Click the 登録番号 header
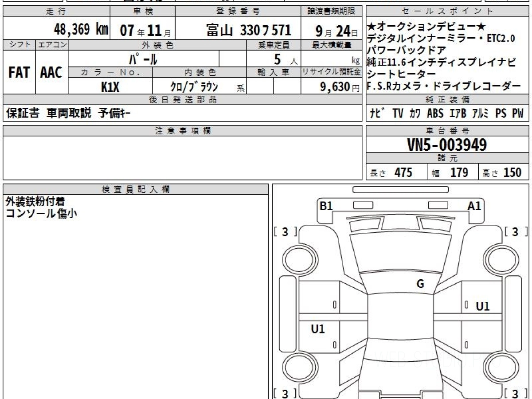 point(238,12)
